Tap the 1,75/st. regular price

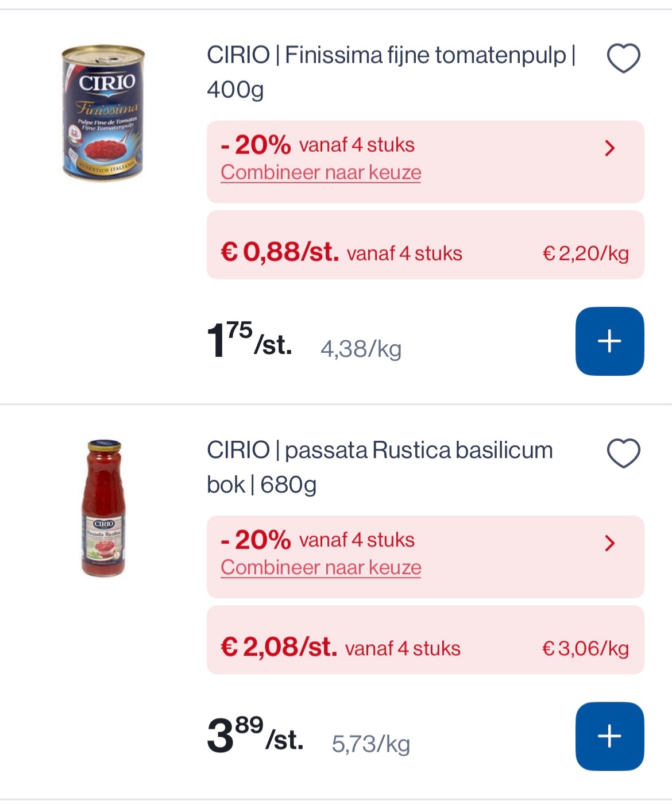pyautogui.click(x=249, y=341)
